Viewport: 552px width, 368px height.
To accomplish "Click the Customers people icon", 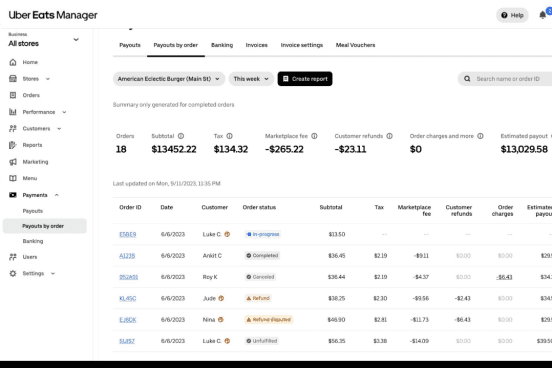I will click(x=13, y=129).
